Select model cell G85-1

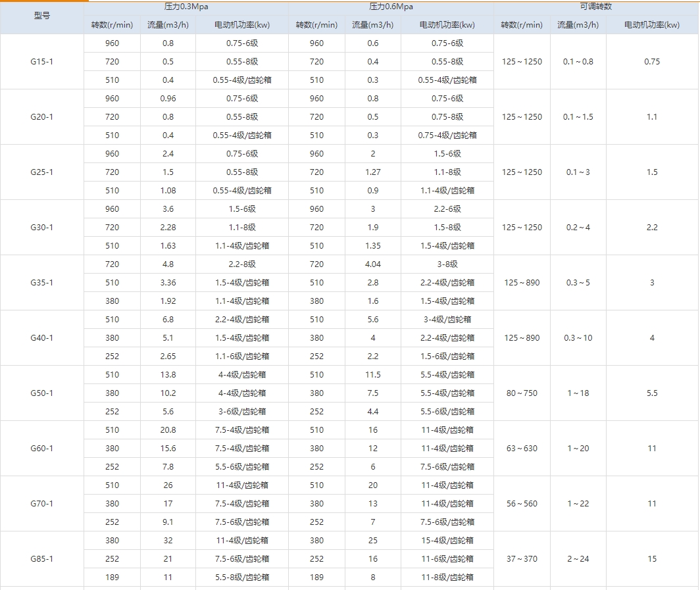click(x=42, y=559)
